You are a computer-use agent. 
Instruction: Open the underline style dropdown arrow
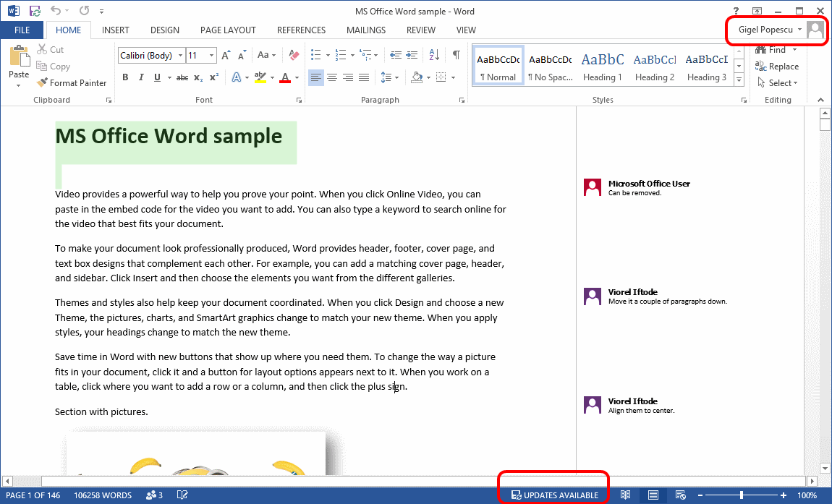(169, 77)
